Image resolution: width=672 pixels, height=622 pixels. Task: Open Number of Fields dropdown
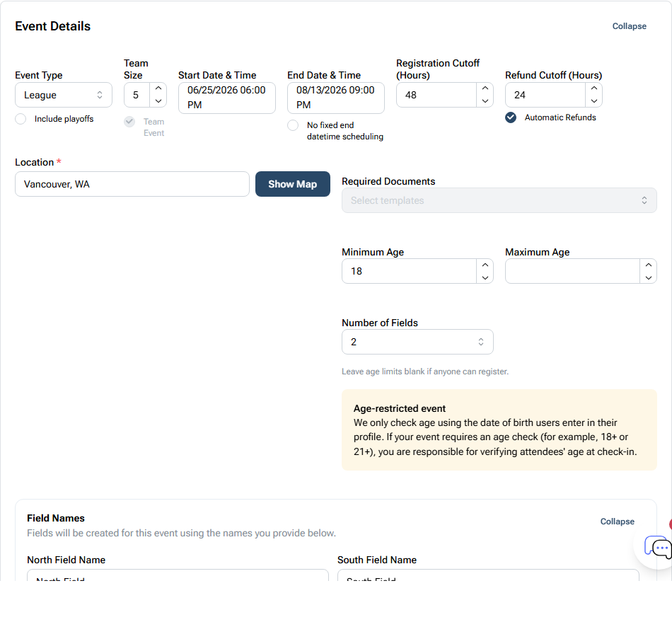tap(417, 342)
